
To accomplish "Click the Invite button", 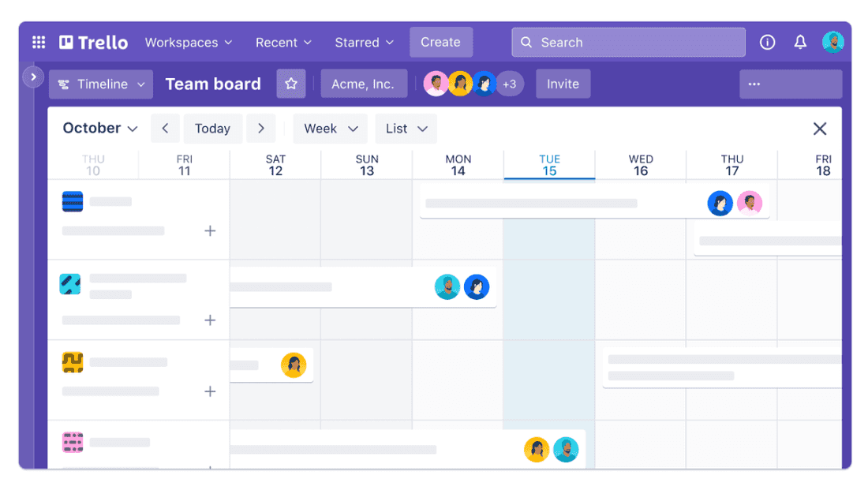I will pos(563,84).
